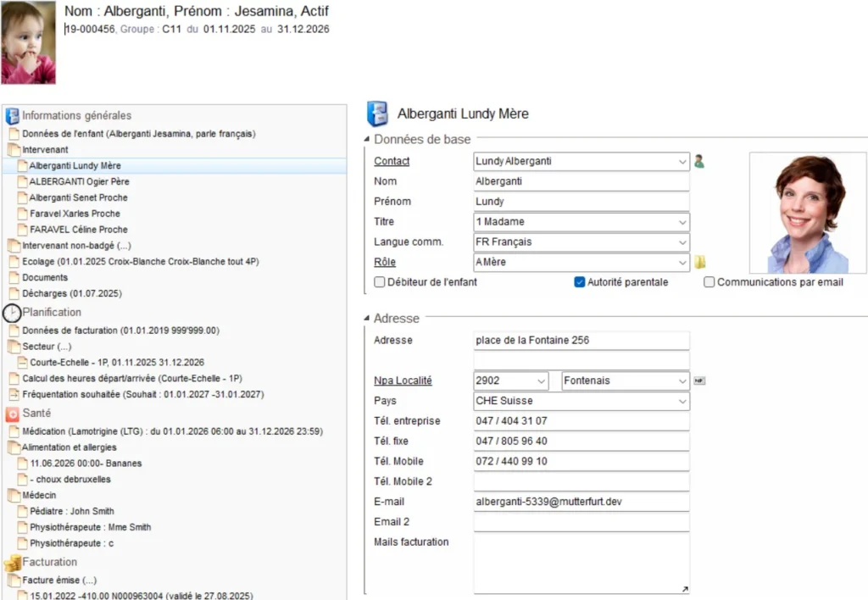The height and width of the screenshot is (600, 868).
Task: Open the Npa dropdown showing 2902
Action: [541, 381]
